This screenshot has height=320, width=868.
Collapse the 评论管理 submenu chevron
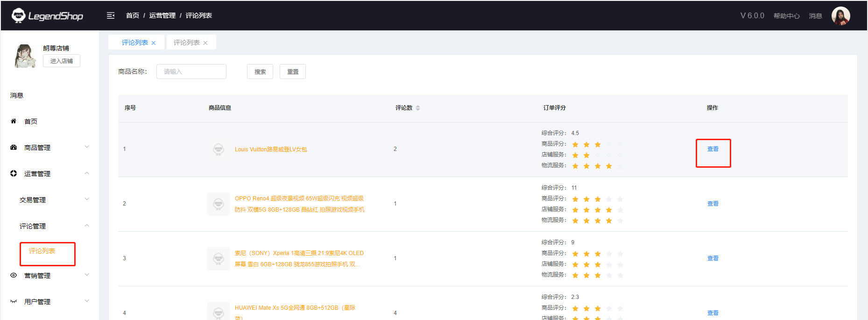click(x=87, y=226)
